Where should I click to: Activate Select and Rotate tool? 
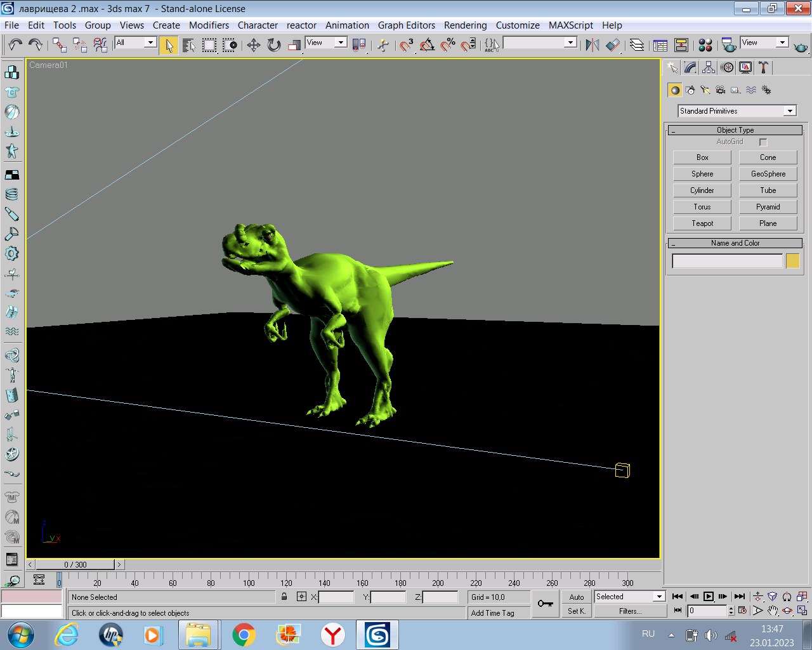[274, 44]
